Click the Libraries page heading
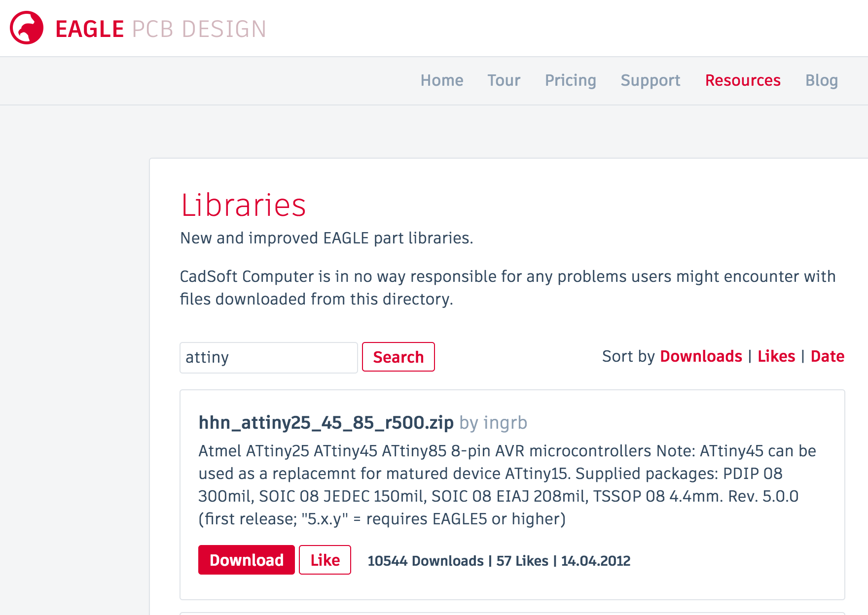 (244, 206)
